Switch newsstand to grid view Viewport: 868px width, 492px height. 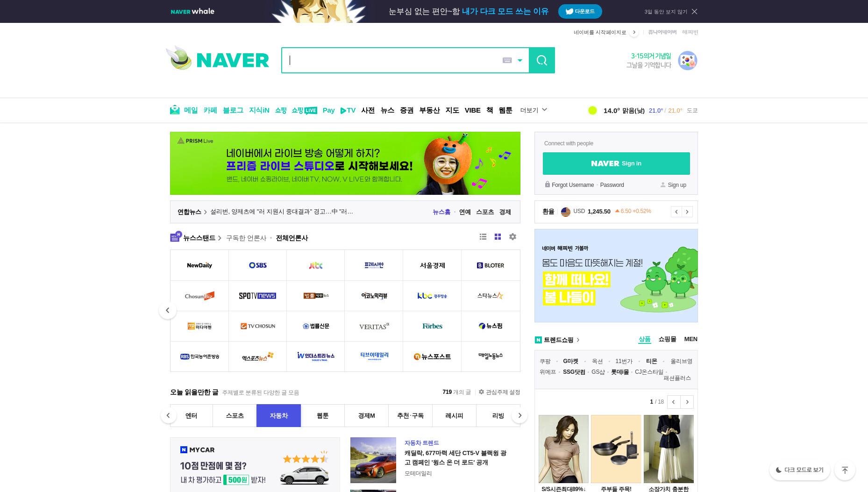pyautogui.click(x=498, y=237)
